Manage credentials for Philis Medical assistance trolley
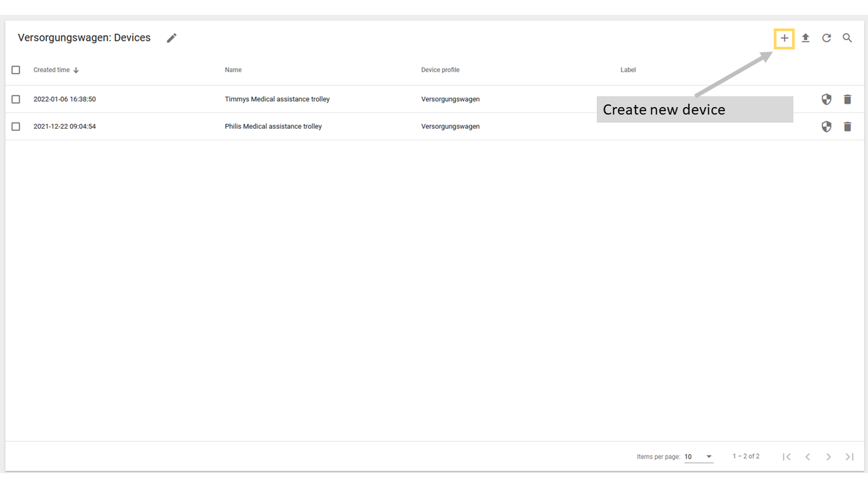 tap(826, 127)
